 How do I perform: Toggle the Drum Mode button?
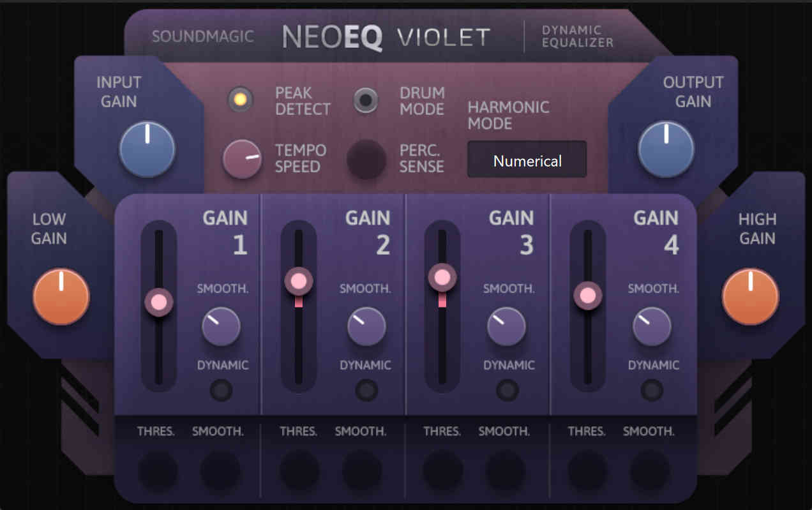coord(366,100)
